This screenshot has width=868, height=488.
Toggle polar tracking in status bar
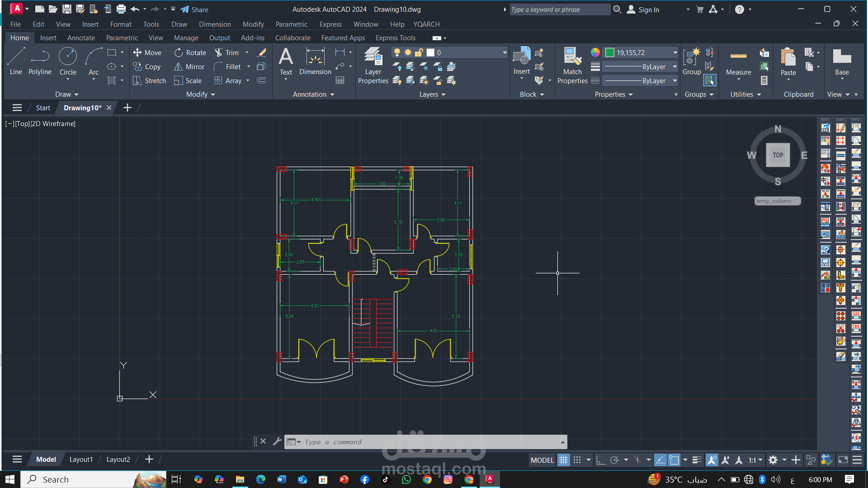point(614,460)
